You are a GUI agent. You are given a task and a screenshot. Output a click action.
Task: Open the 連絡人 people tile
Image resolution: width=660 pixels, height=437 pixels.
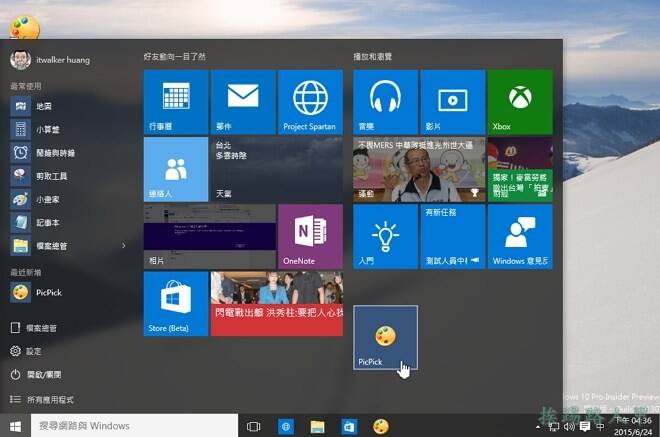pos(176,169)
